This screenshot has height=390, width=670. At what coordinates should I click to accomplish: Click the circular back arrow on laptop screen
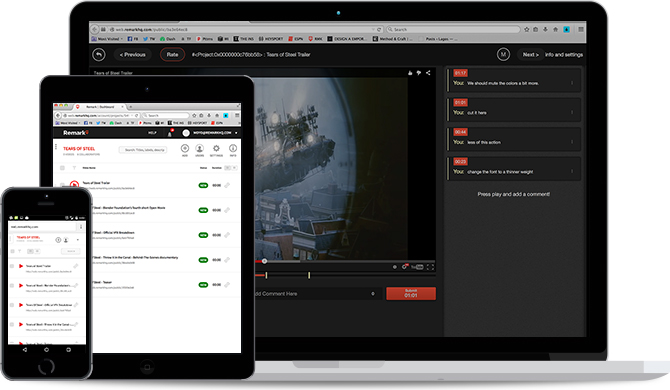99,55
